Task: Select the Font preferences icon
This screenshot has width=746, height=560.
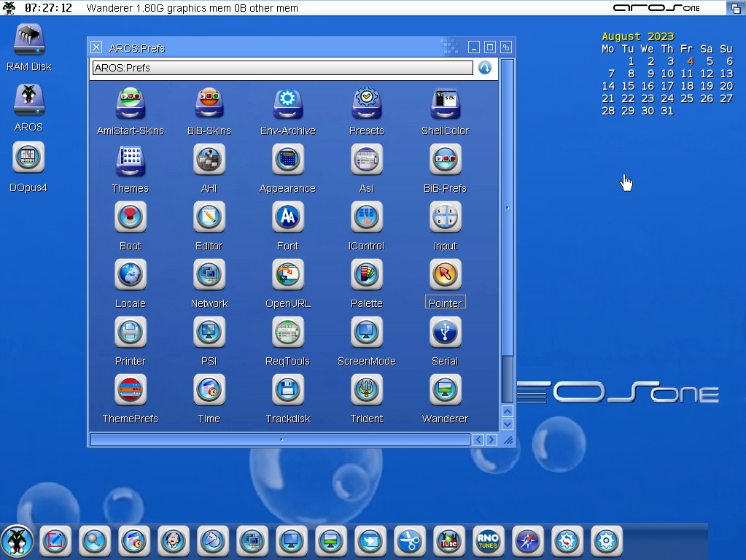Action: point(288,217)
